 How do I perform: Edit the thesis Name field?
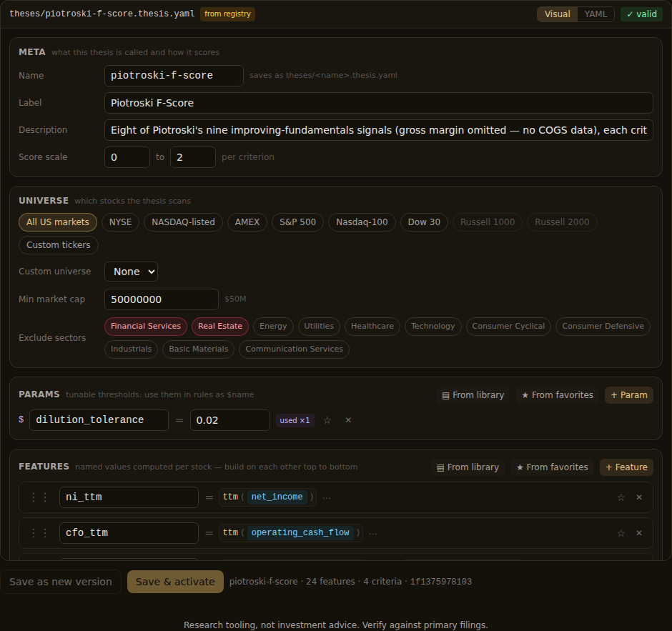(x=174, y=76)
